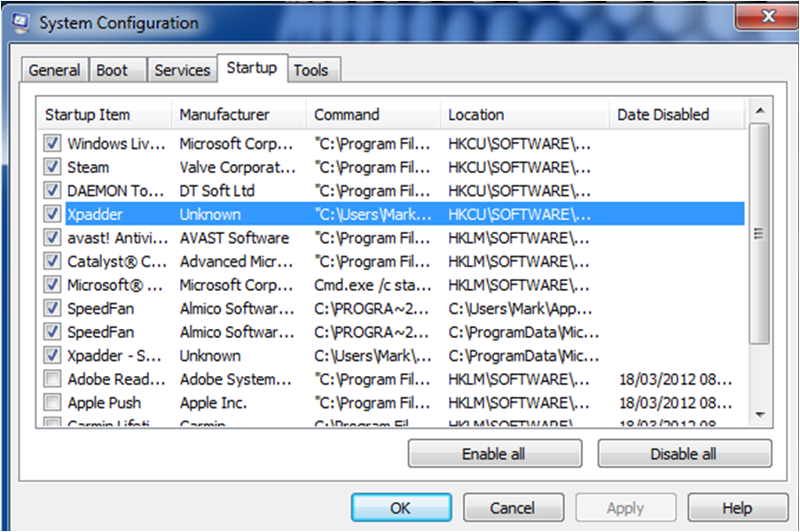Enable the Apple Push startup item

(52, 402)
